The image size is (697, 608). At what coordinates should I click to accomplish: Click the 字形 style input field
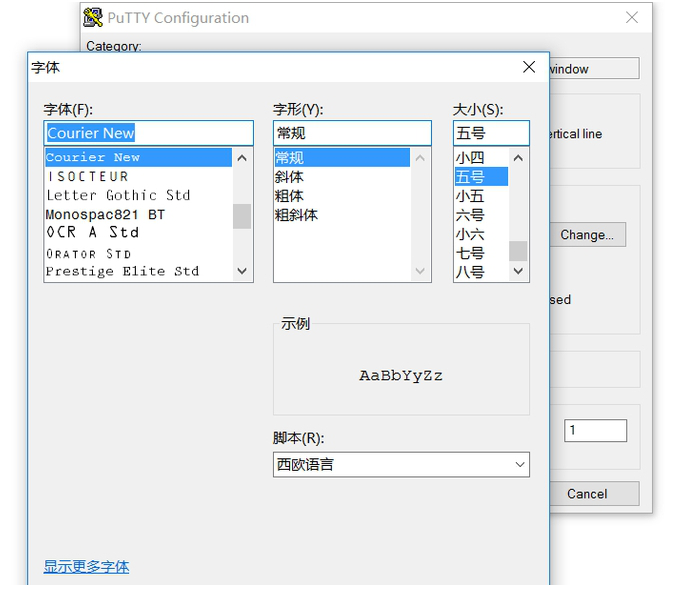(352, 133)
